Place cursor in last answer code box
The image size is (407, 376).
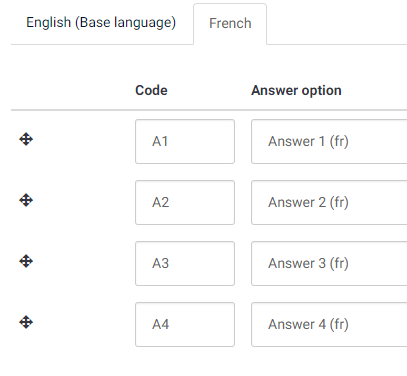(x=185, y=325)
